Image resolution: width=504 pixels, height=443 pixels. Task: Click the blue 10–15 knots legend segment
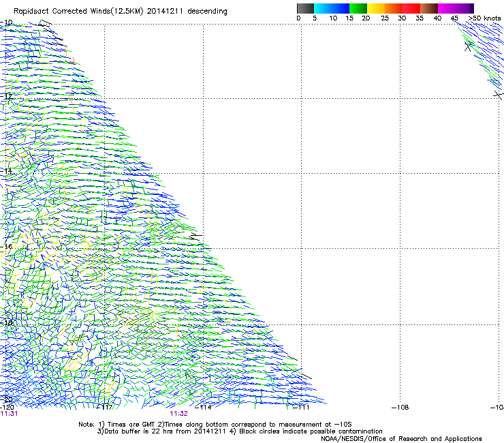coord(341,8)
